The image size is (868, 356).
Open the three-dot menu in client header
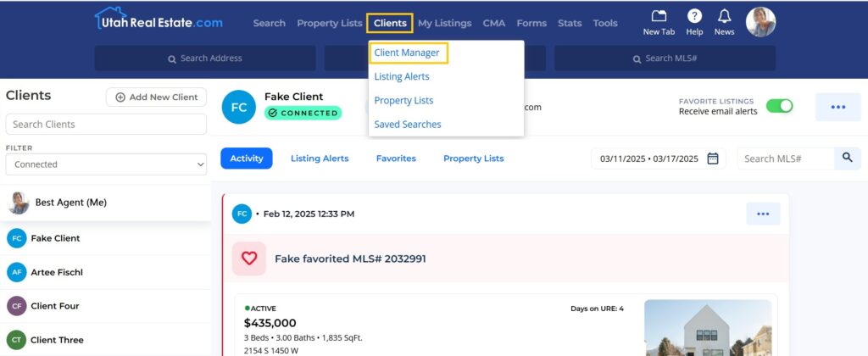pyautogui.click(x=837, y=108)
